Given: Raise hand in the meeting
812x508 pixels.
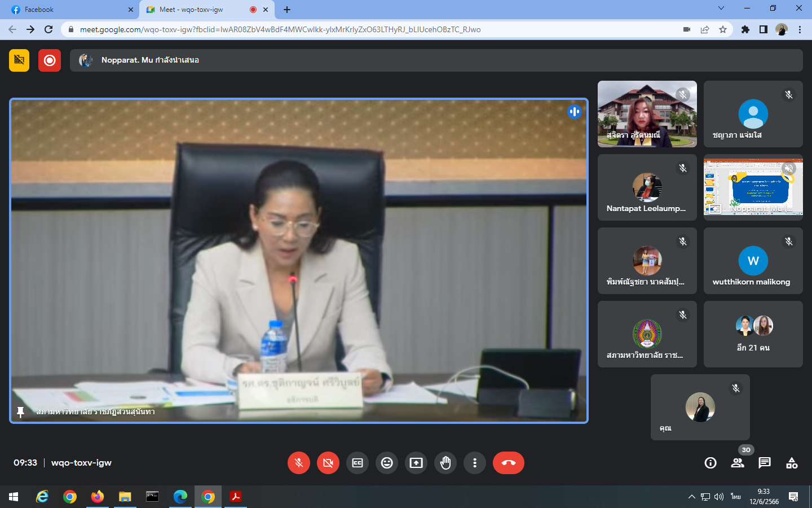Looking at the screenshot, I should [445, 463].
